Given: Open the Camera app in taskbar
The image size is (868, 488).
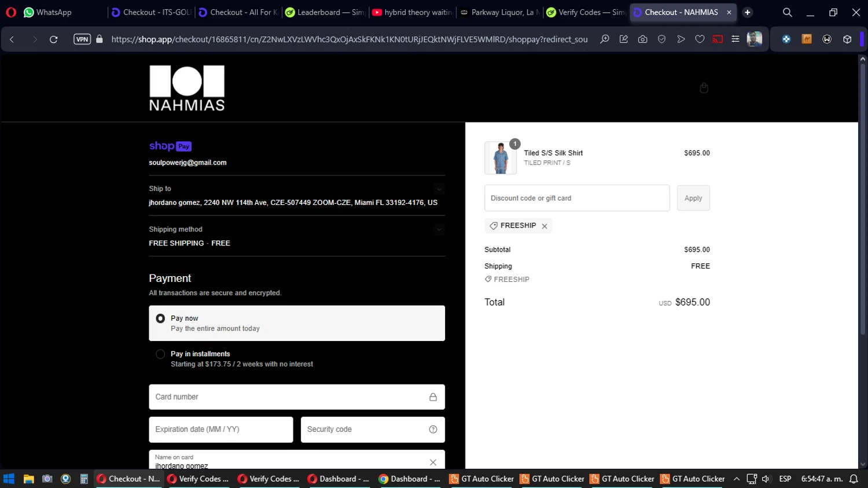Looking at the screenshot, I should (47, 479).
